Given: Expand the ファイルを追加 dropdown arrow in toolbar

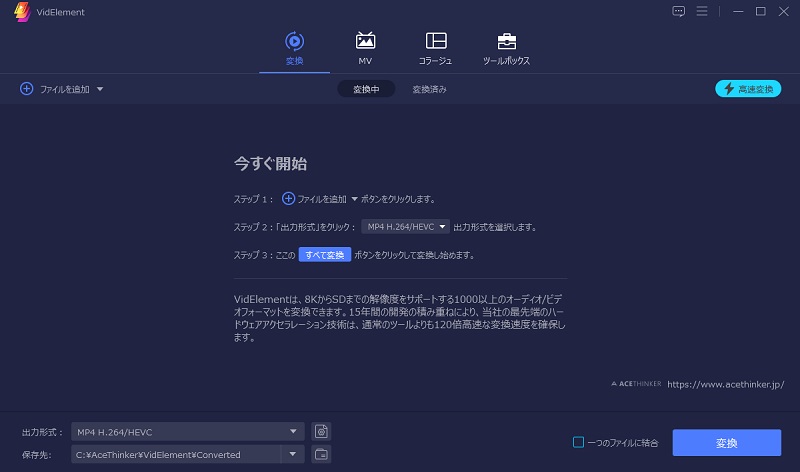Looking at the screenshot, I should point(100,89).
